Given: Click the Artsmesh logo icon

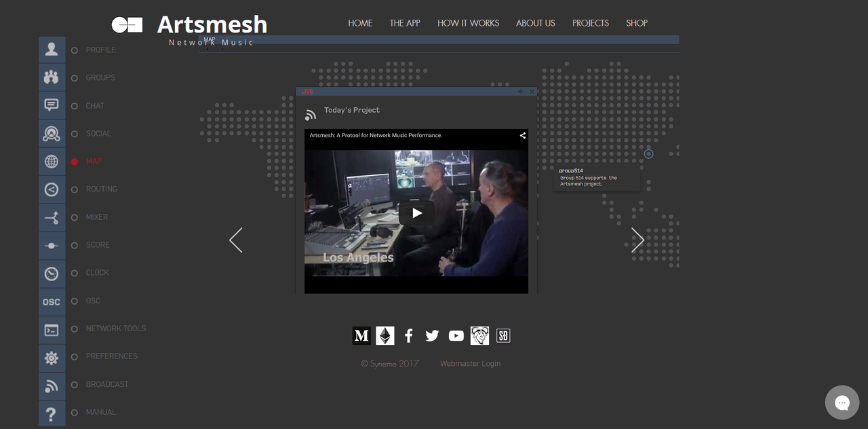Looking at the screenshot, I should [x=127, y=25].
